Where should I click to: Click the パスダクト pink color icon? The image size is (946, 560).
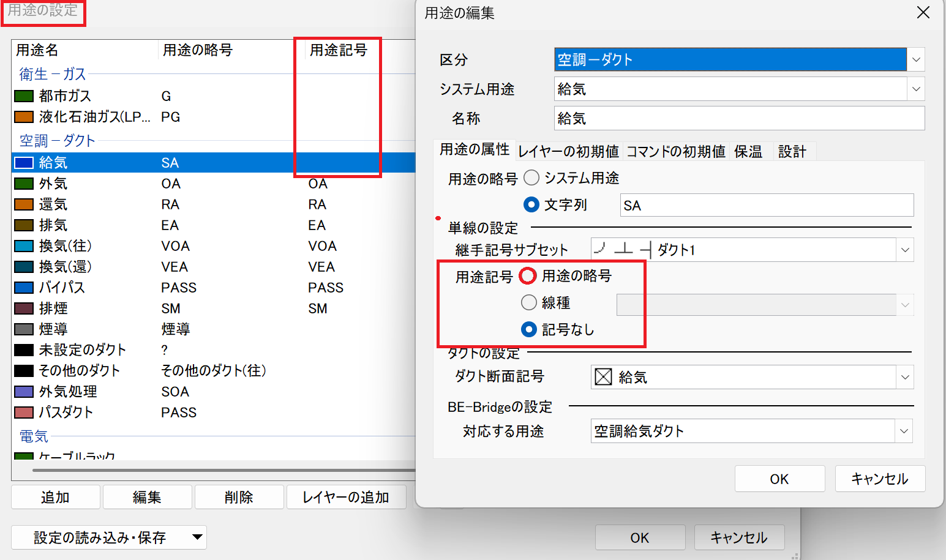24,413
